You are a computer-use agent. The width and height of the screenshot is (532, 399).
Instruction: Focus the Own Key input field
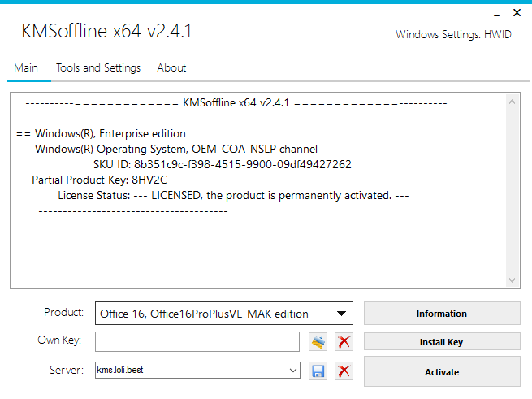point(197,341)
